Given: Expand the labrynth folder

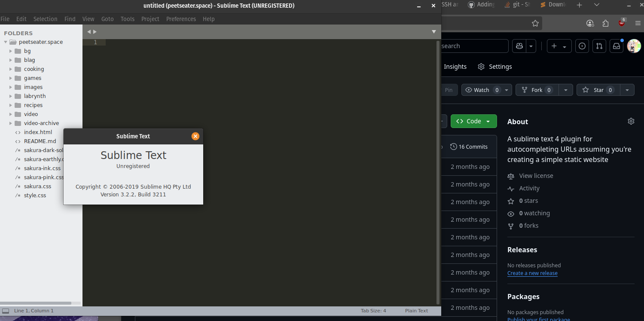Looking at the screenshot, I should pos(11,96).
